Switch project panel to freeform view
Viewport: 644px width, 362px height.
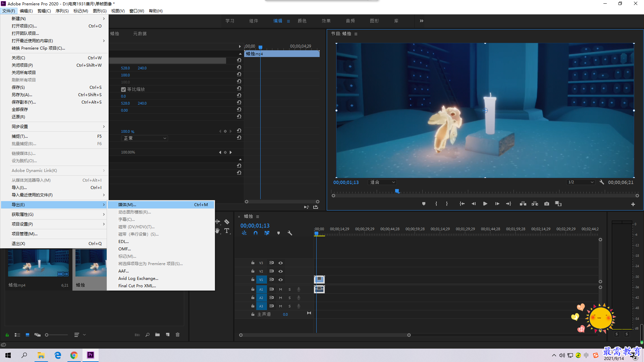[x=38, y=335]
